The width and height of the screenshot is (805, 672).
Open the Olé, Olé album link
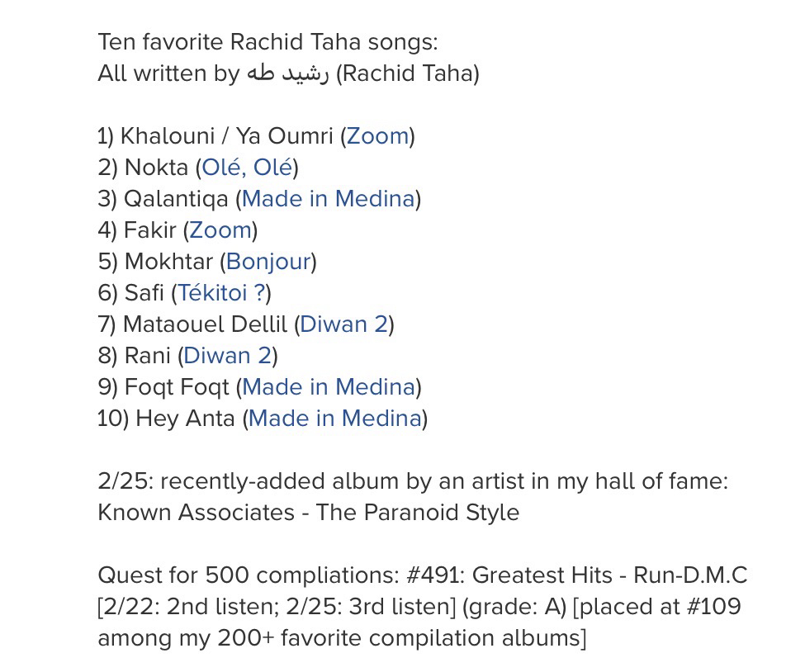tap(247, 168)
